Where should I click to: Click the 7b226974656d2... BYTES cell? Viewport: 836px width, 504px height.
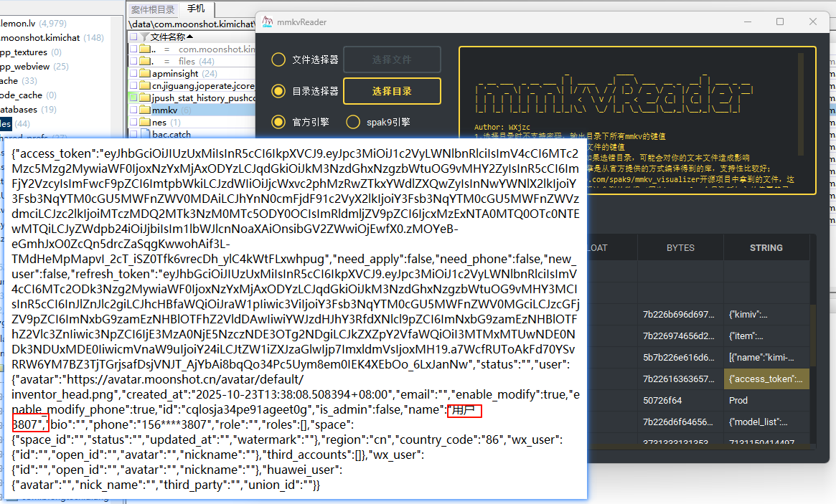(x=680, y=336)
